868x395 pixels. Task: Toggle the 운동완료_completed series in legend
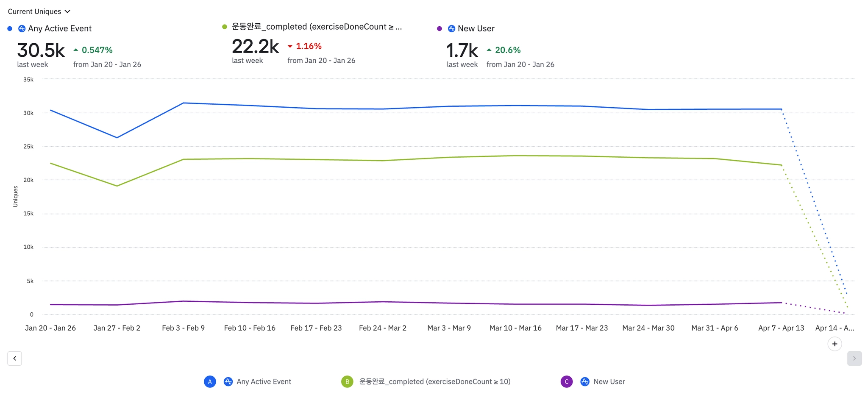435,381
